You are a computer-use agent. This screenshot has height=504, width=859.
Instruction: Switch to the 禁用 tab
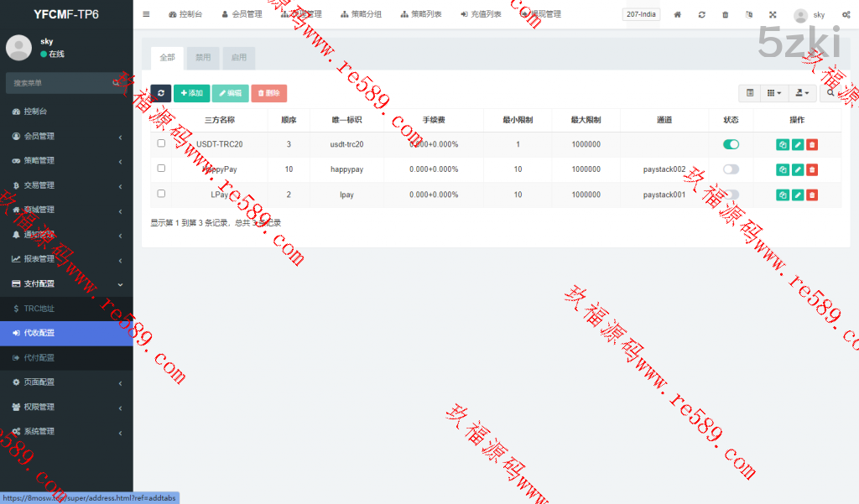(x=203, y=58)
